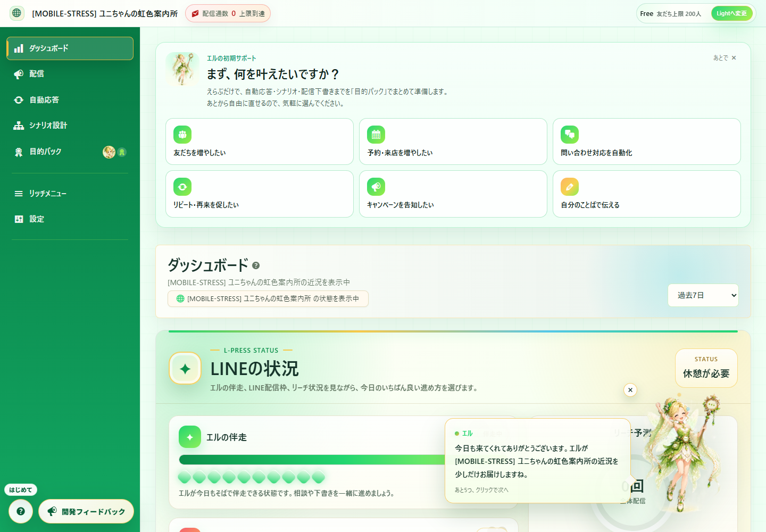This screenshot has height=532, width=766.
Task: Open シナリオ設計 in the sidebar
Action: [70, 126]
